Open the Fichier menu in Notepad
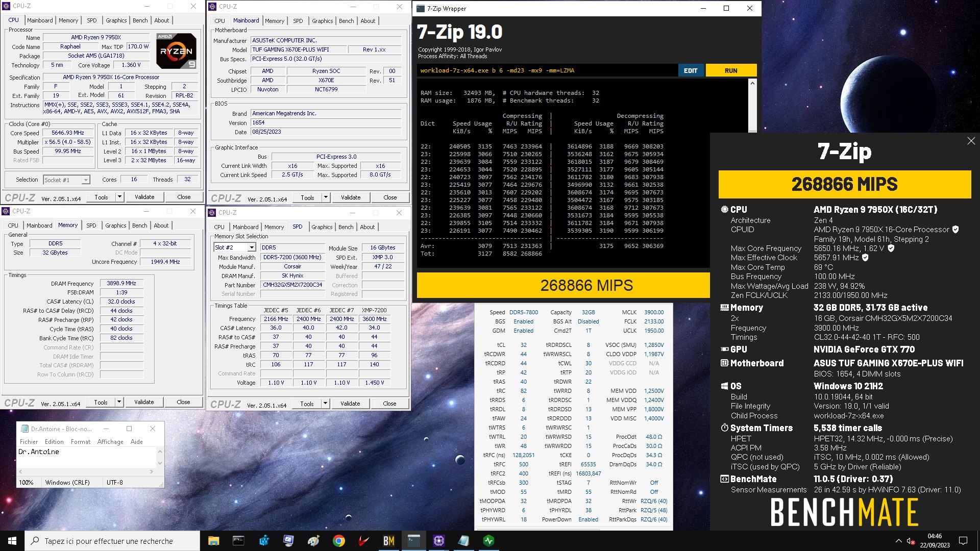 (29, 442)
